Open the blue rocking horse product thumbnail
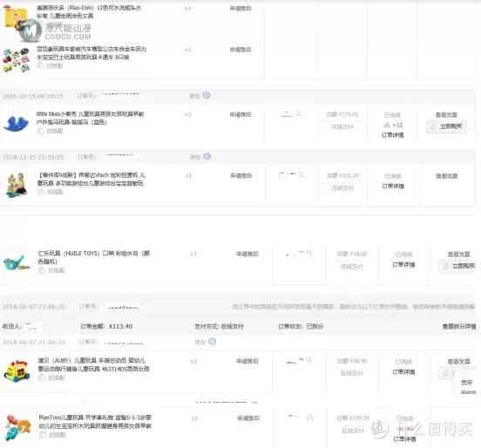The width and height of the screenshot is (481, 448). pyautogui.click(x=16, y=123)
